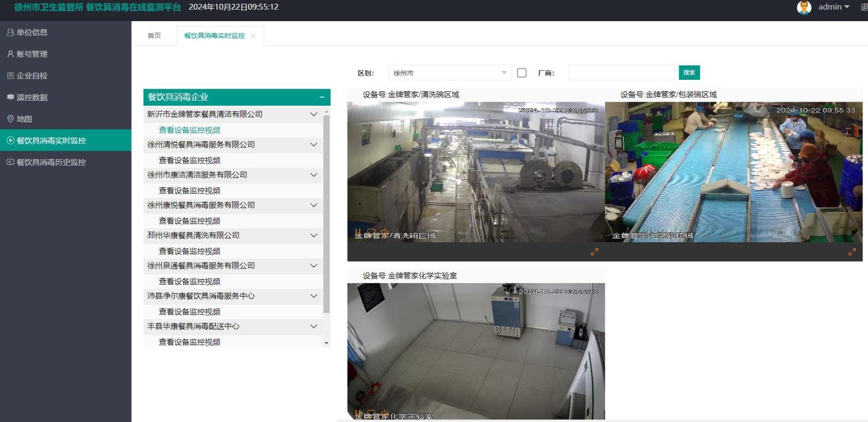This screenshot has height=422, width=868.
Task: Focus the 厂商 text input field
Action: (622, 73)
